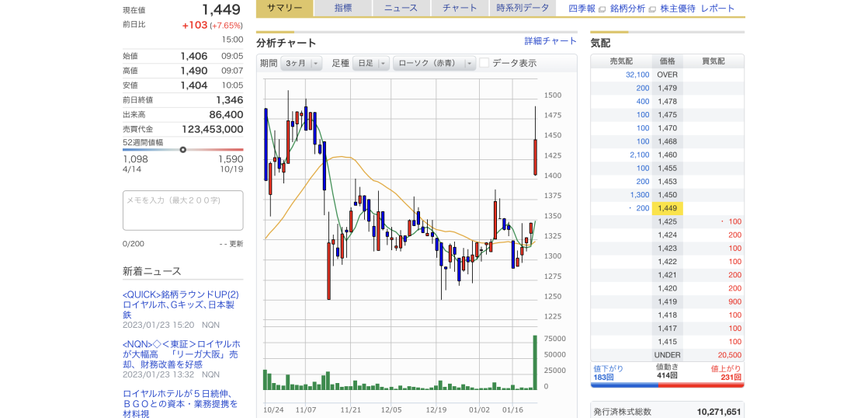Screen dimensions: 868x418
Task: Switch to the 指標 tab
Action: (x=342, y=8)
